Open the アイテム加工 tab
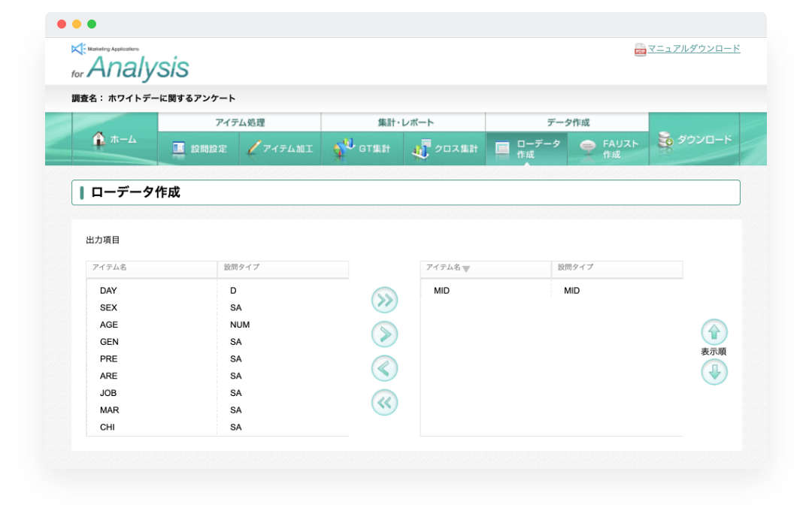The image size is (812, 523). point(280,149)
